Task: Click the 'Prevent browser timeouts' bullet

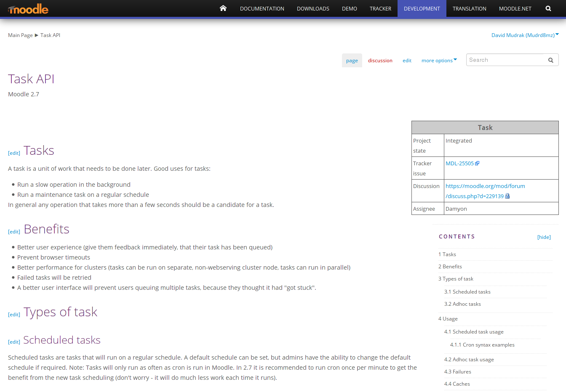Action: (x=53, y=257)
